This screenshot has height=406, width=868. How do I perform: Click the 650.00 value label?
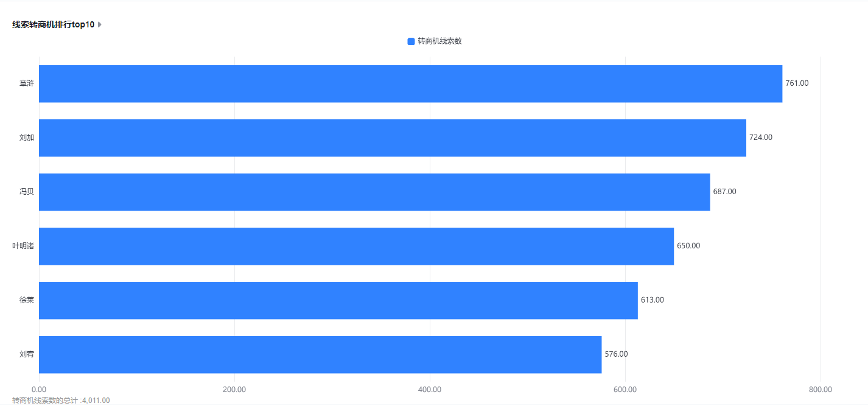pyautogui.click(x=688, y=246)
